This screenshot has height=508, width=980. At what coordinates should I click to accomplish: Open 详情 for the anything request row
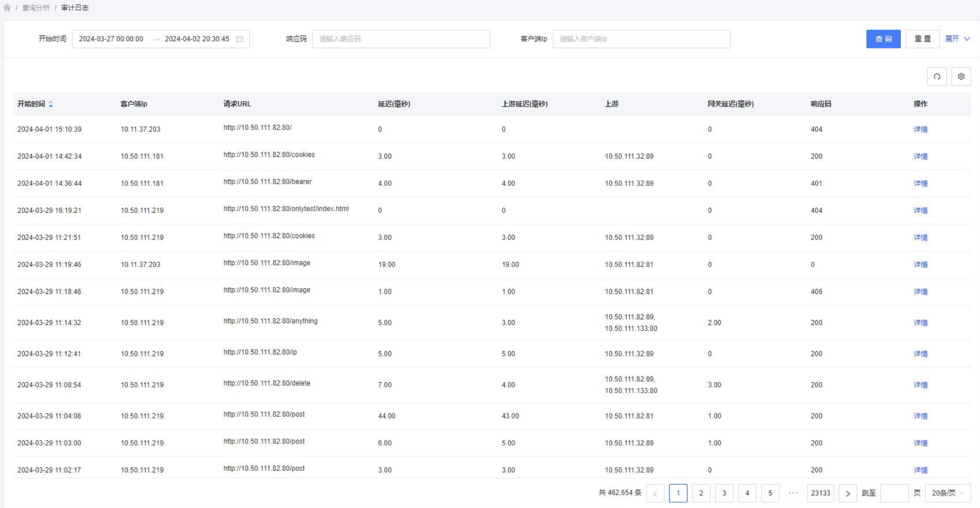920,323
